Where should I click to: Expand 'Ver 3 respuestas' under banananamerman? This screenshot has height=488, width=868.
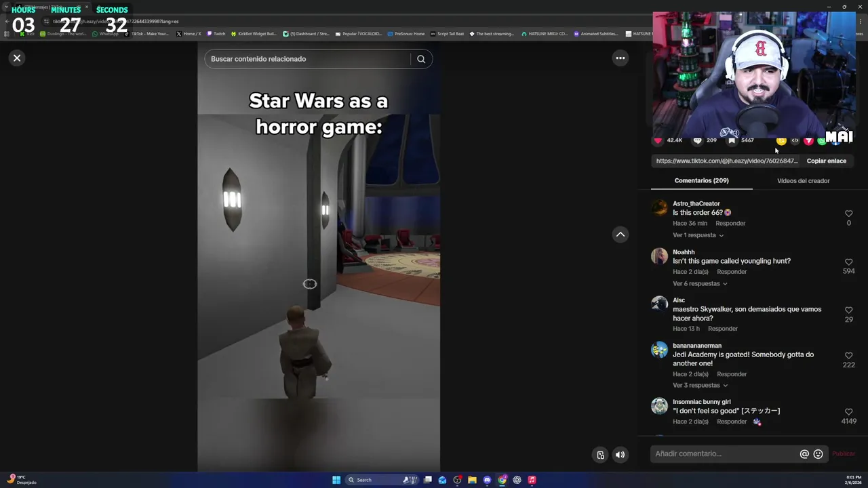pos(700,386)
